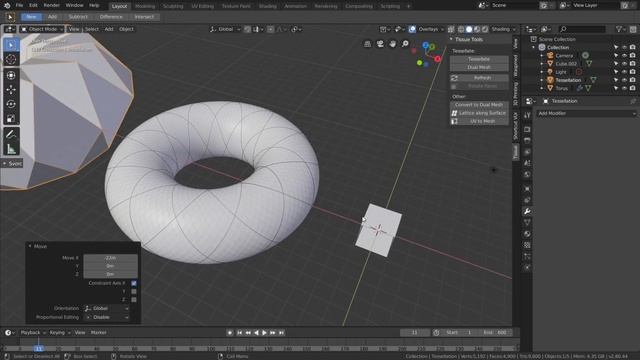640x360 pixels.
Task: Toggle the auto keying record button
Action: (230, 333)
